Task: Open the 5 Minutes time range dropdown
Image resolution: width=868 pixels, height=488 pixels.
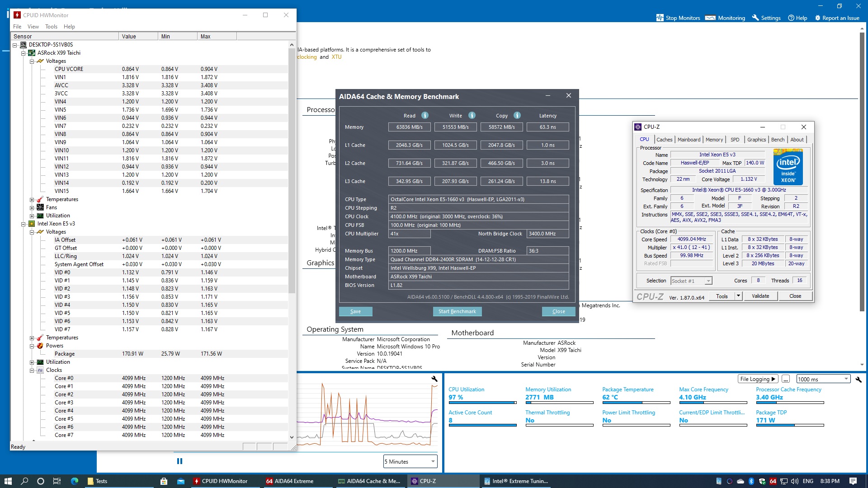Action: 433,461
